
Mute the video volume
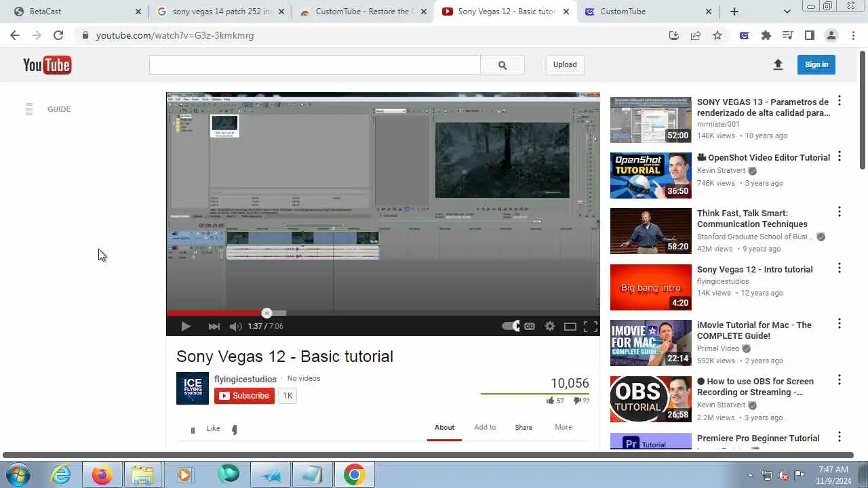click(235, 326)
